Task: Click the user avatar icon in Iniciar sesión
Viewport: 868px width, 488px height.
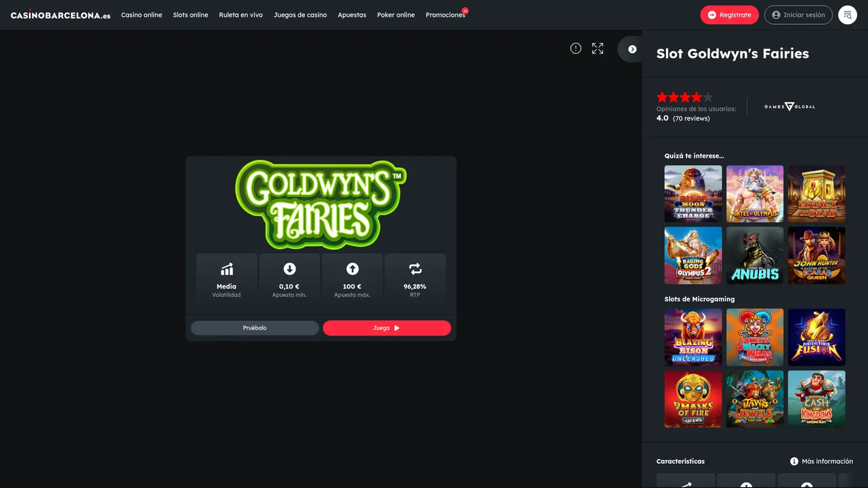Action: [776, 15]
